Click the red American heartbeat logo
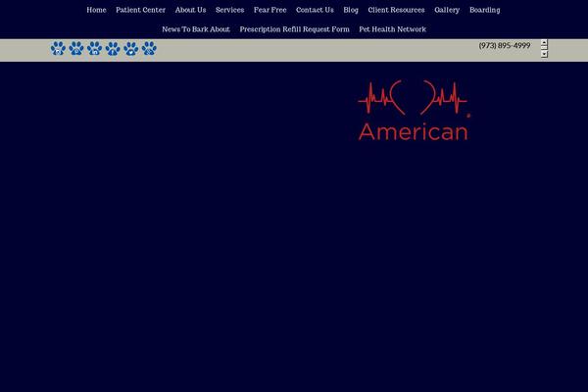The height and width of the screenshot is (392, 588). click(414, 111)
